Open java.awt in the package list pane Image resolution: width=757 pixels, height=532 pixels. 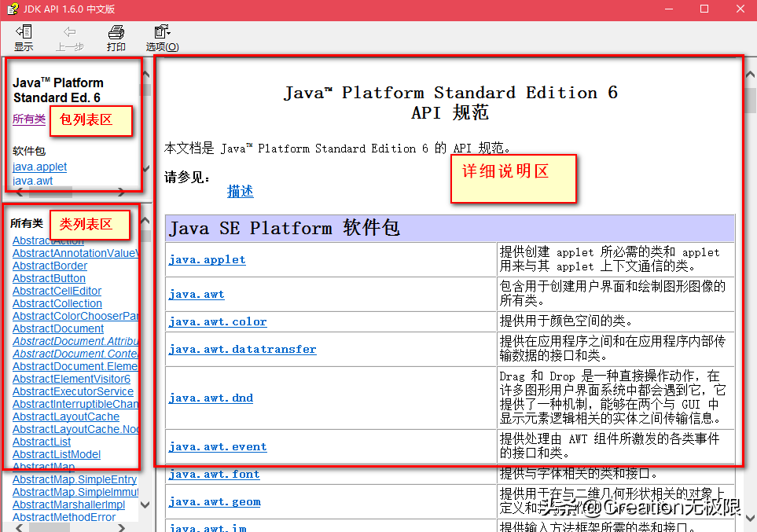32,181
